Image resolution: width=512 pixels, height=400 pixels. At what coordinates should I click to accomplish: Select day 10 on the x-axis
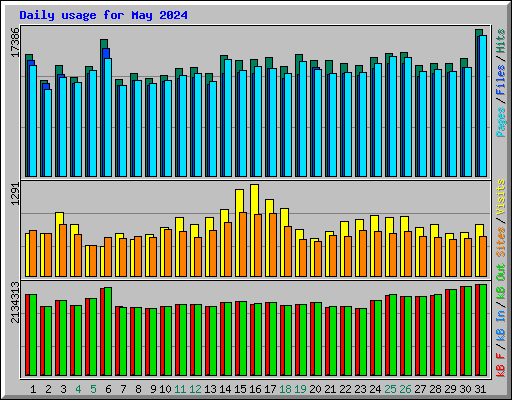tap(165, 389)
